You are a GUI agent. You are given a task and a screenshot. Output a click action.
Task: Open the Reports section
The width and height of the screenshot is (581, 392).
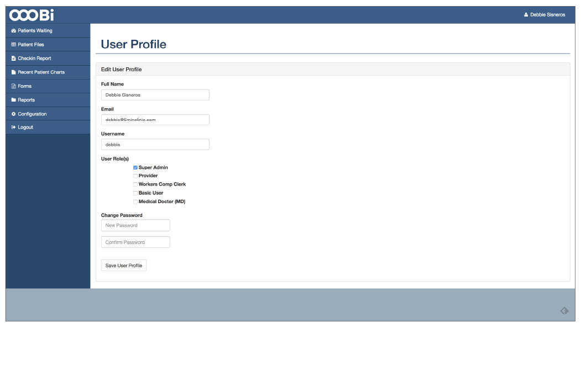pyautogui.click(x=48, y=100)
